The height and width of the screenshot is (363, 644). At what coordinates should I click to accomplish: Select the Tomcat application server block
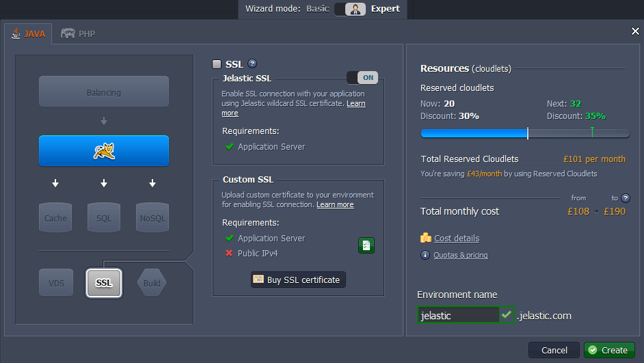click(x=104, y=150)
